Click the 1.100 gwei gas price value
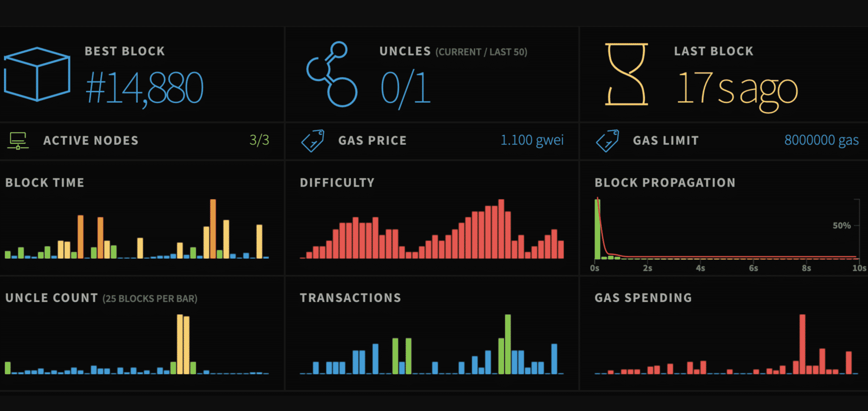This screenshot has height=411, width=868. pos(532,140)
